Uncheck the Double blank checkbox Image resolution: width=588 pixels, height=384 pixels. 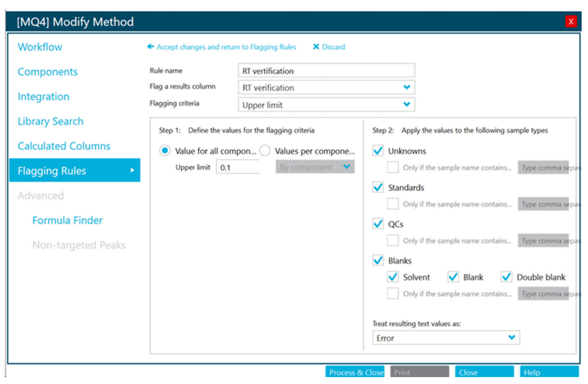506,277
